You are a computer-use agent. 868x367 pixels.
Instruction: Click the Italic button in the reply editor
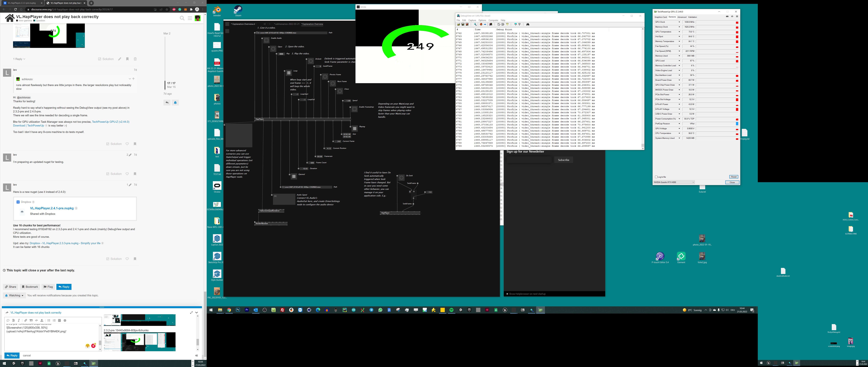[x=19, y=320]
